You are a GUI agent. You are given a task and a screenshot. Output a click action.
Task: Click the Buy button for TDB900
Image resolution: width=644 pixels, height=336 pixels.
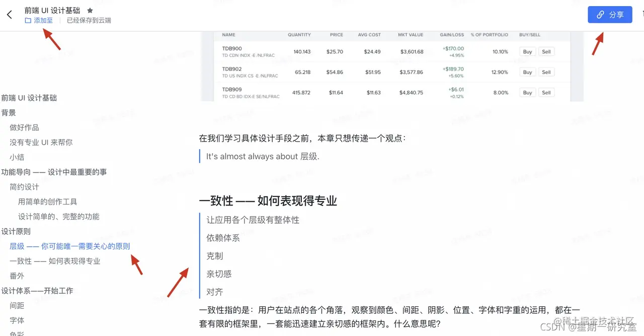coord(527,52)
